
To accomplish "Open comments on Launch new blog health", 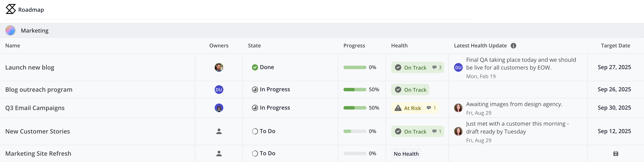I will coord(437,67).
